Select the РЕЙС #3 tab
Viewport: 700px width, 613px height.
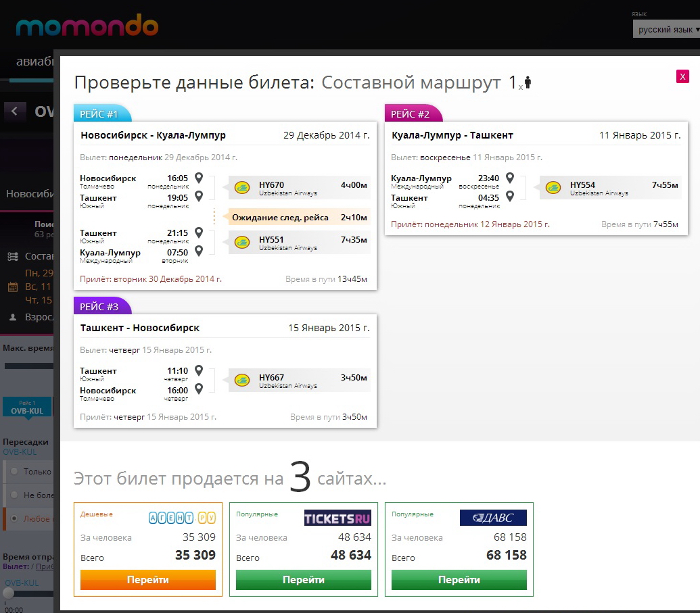click(102, 306)
